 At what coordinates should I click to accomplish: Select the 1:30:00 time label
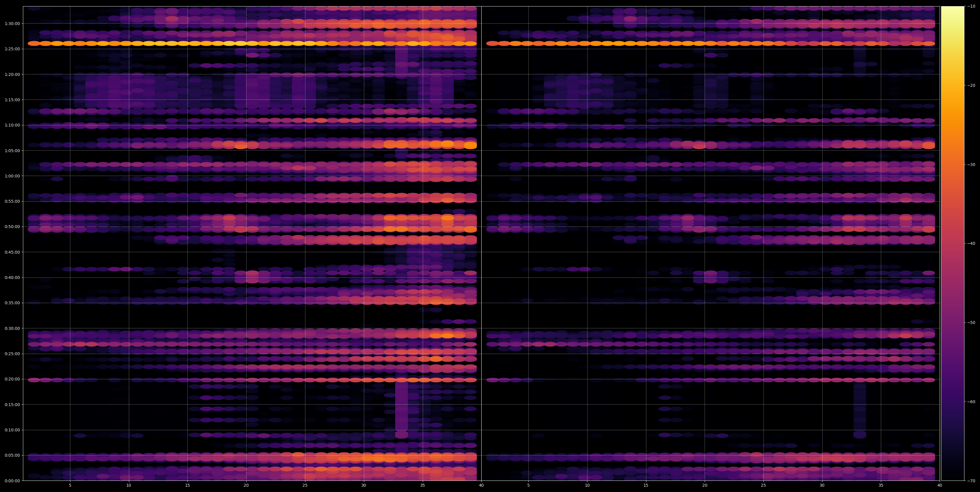pyautogui.click(x=12, y=24)
